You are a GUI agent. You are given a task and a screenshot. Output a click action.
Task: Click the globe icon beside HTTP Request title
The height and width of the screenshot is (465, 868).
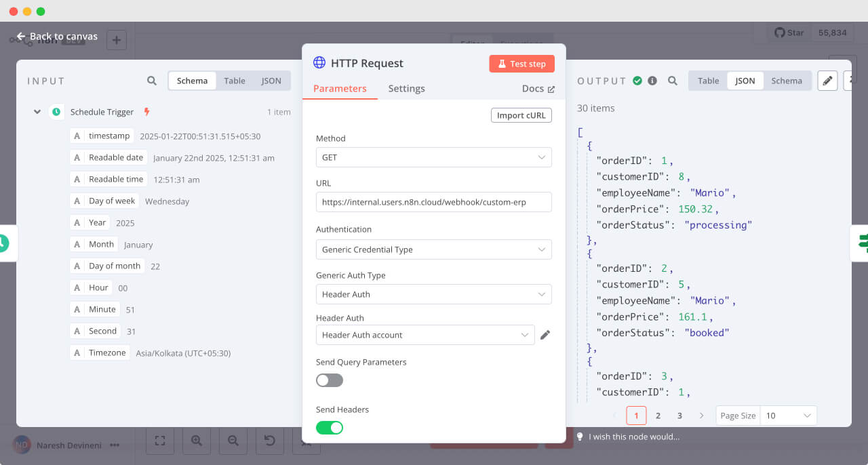(x=319, y=63)
